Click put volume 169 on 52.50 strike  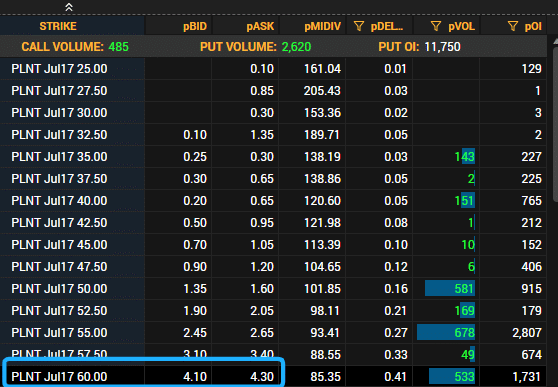(x=464, y=311)
